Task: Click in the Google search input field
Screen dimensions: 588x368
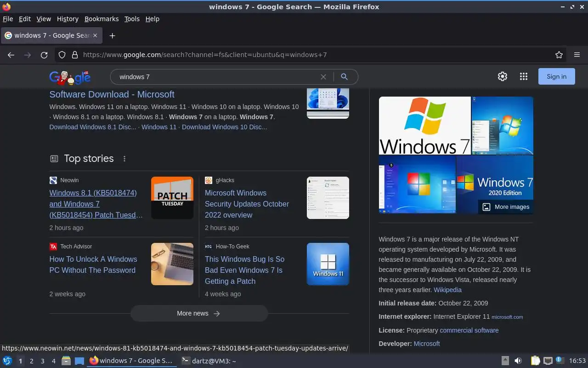Action: [x=216, y=77]
